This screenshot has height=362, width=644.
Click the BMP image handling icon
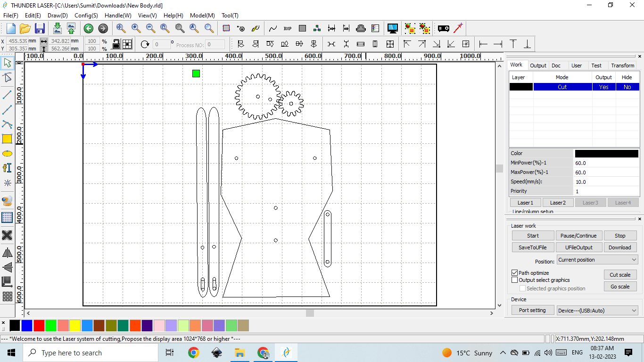[x=288, y=28]
